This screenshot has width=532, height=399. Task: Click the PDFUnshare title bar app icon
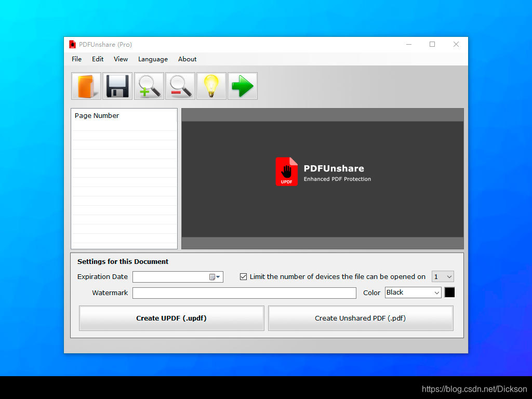[x=72, y=45]
